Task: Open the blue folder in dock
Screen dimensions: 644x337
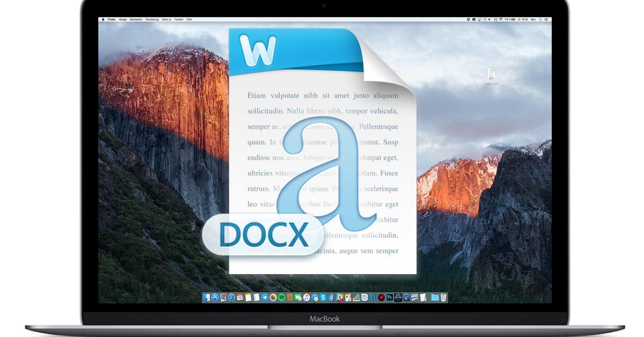Action: [435, 297]
